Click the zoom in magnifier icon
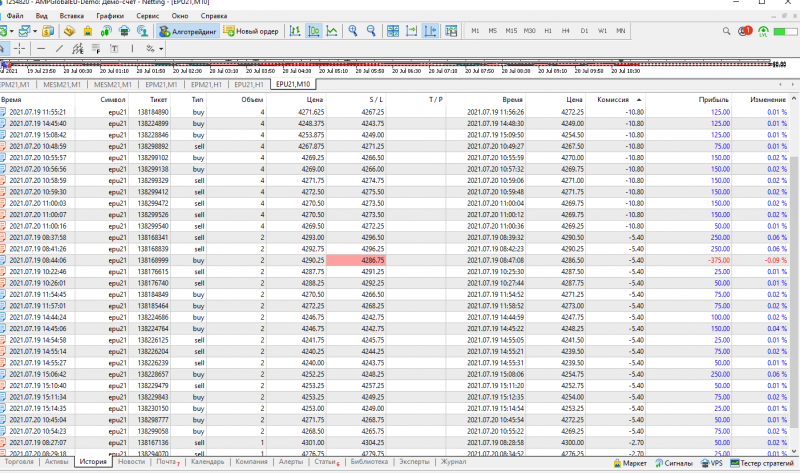800x473 pixels. (x=353, y=31)
